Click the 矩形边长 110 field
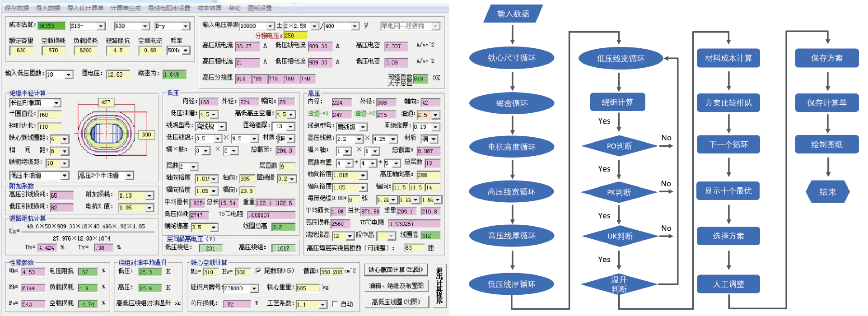This screenshot has height=316, width=868. pyautogui.click(x=49, y=127)
